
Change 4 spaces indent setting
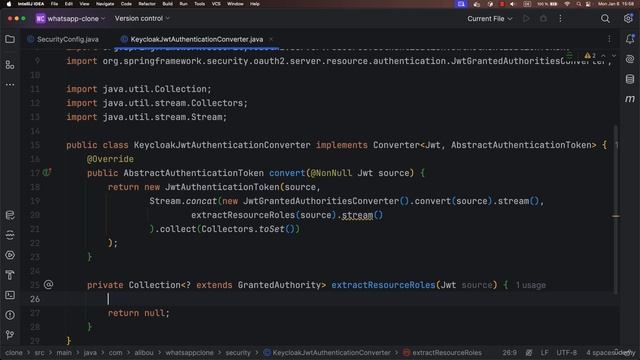click(x=602, y=352)
